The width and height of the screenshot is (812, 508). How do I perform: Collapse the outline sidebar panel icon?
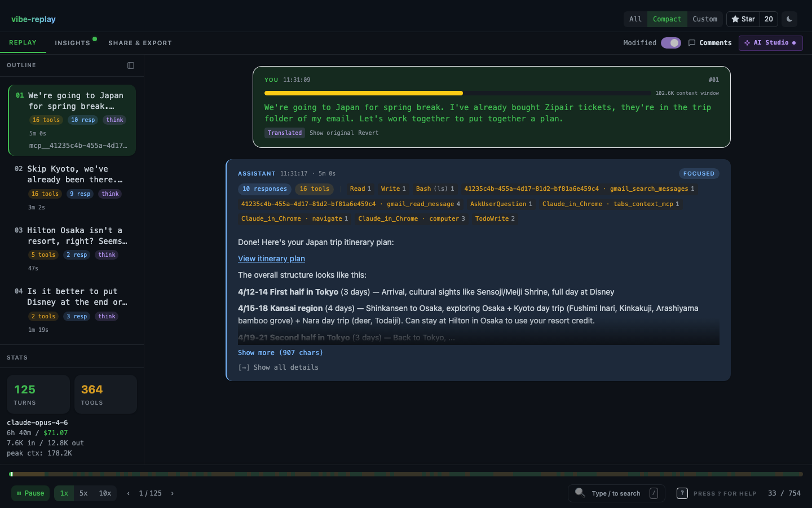131,65
